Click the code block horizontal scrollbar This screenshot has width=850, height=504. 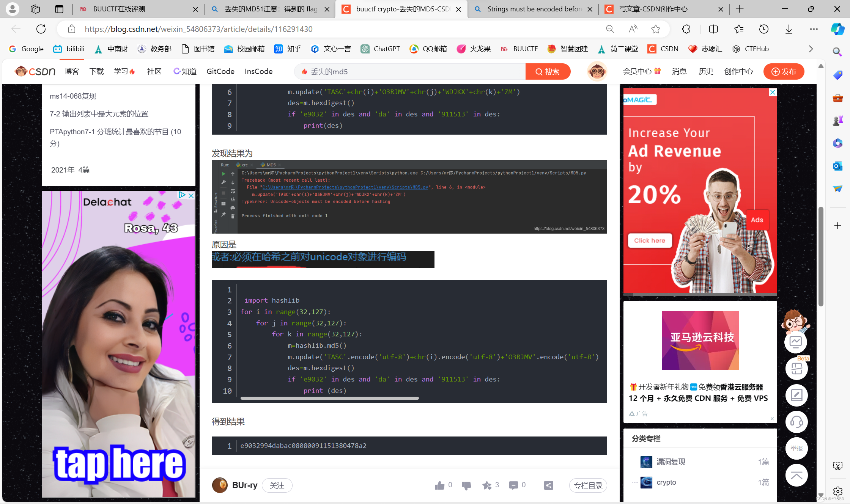click(x=329, y=398)
